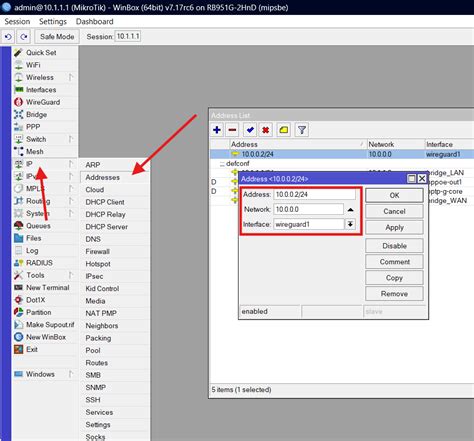Image resolution: width=474 pixels, height=441 pixels.
Task: Open the Interface dropdown arrow for wireguard1
Action: (350, 224)
